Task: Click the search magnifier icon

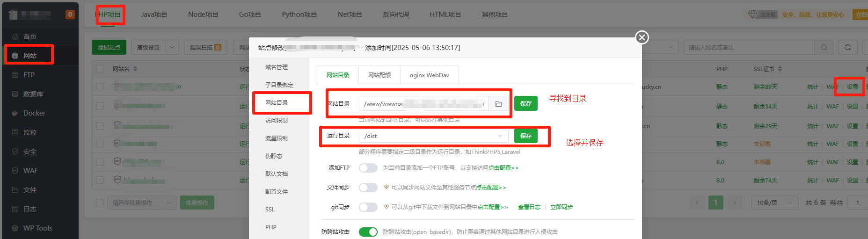Action: [824, 47]
